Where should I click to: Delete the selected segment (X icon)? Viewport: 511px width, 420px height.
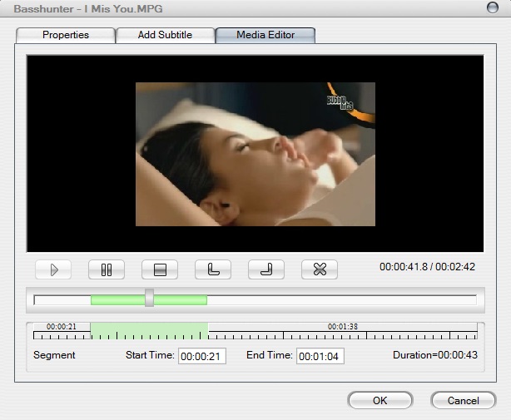pos(320,269)
